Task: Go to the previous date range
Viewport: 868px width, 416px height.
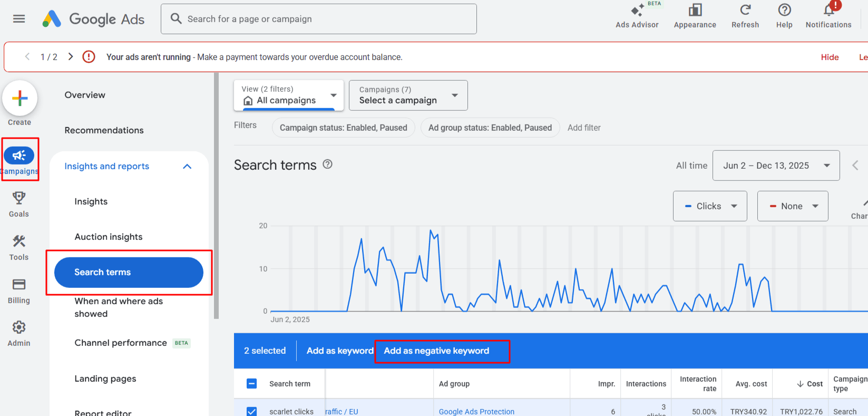Action: click(855, 166)
